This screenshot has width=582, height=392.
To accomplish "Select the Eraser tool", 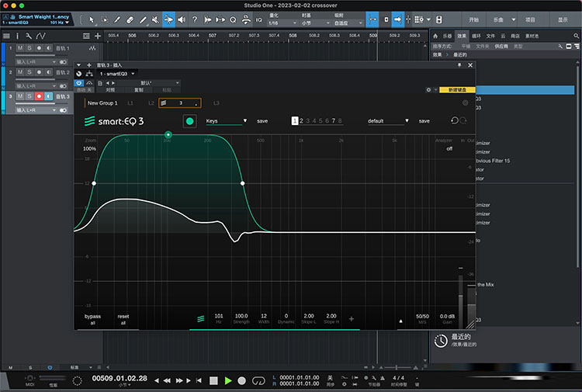I will [130, 19].
